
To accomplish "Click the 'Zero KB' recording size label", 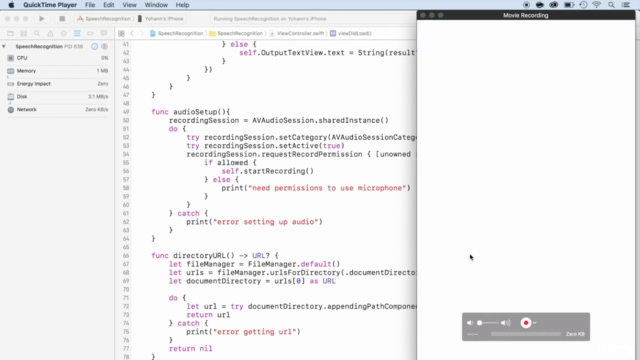I will point(575,334).
